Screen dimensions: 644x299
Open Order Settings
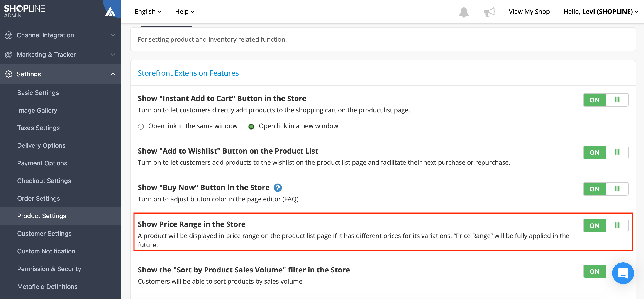[39, 199]
